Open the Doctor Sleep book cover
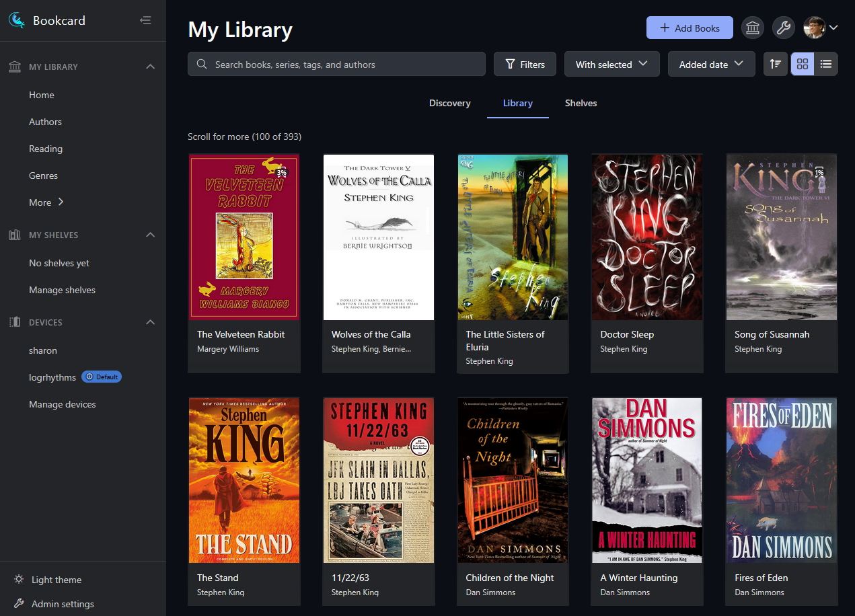Image resolution: width=855 pixels, height=616 pixels. click(646, 237)
